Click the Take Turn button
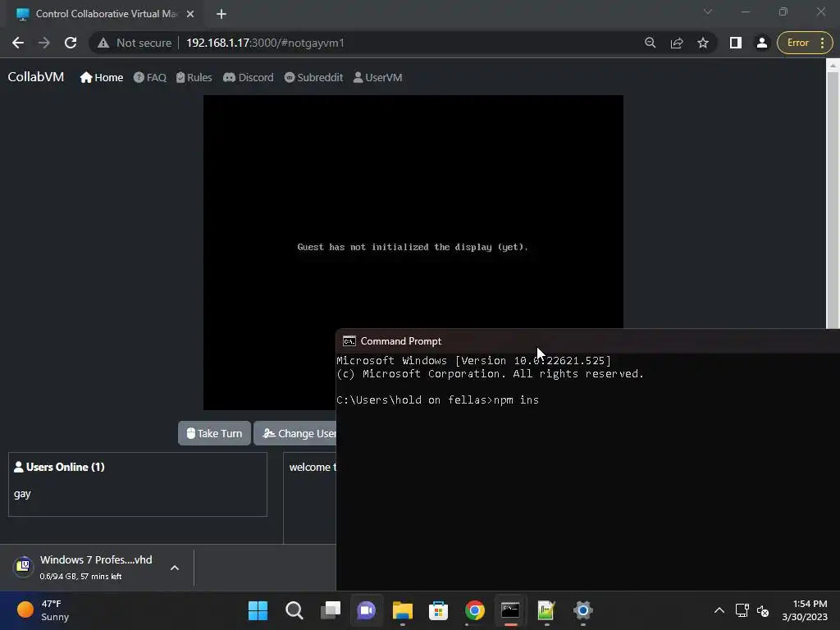The width and height of the screenshot is (840, 630). pos(214,433)
